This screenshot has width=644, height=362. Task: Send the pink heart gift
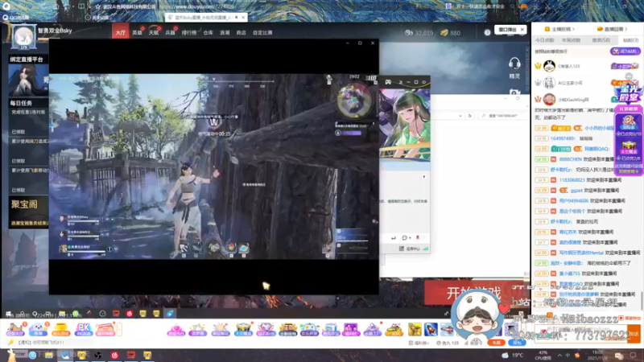176,330
